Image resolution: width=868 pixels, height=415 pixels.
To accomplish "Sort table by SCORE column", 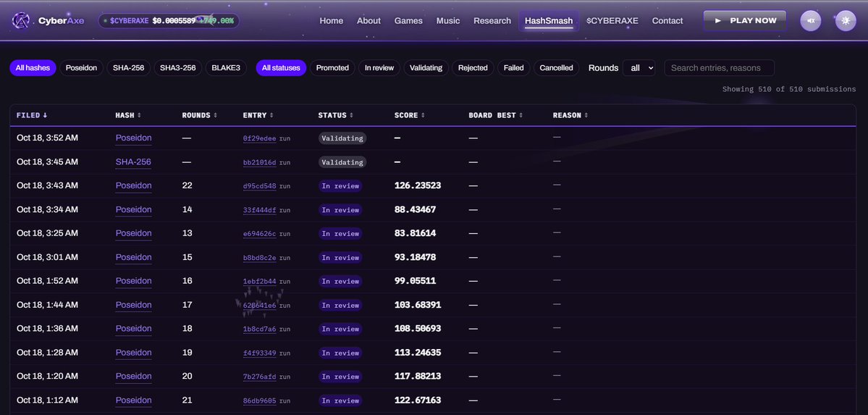I will click(x=410, y=115).
